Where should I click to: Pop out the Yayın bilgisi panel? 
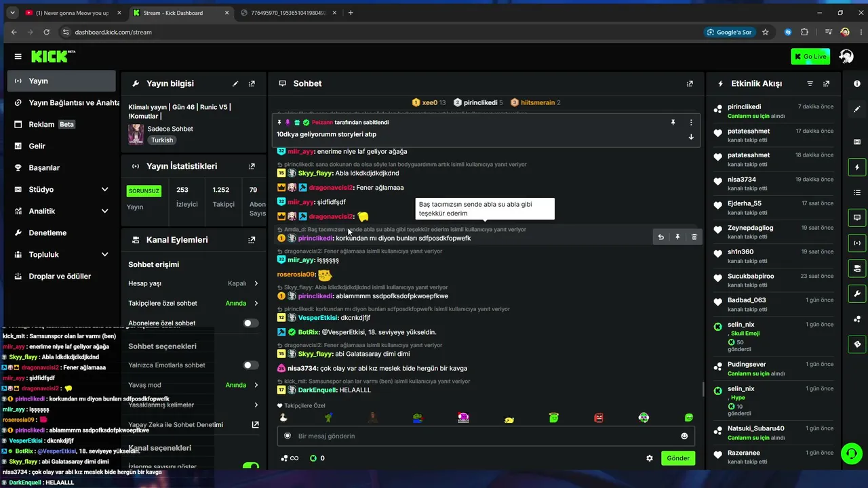(x=252, y=83)
